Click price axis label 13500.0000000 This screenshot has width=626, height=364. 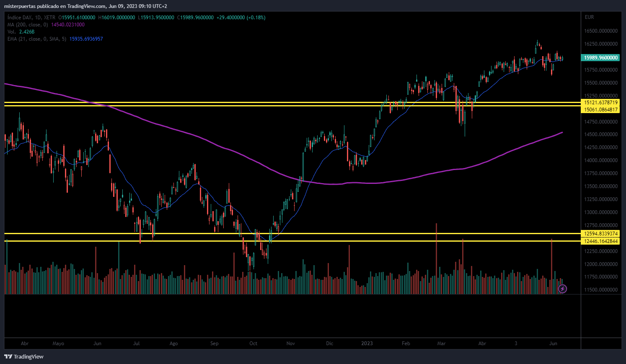tap(601, 186)
